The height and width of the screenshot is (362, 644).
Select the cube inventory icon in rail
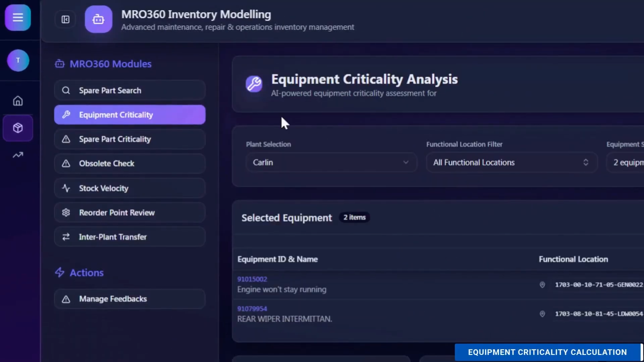[x=18, y=128]
